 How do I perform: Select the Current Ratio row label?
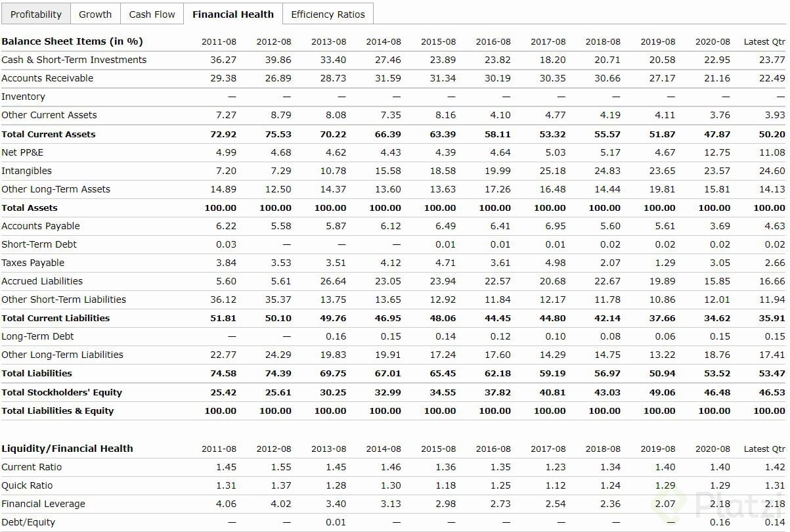32,467
